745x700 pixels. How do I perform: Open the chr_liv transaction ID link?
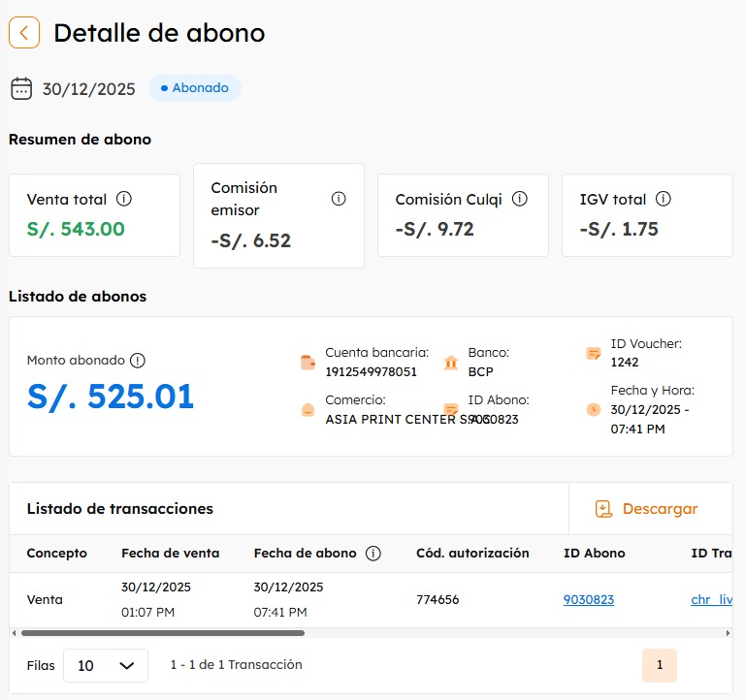[711, 600]
